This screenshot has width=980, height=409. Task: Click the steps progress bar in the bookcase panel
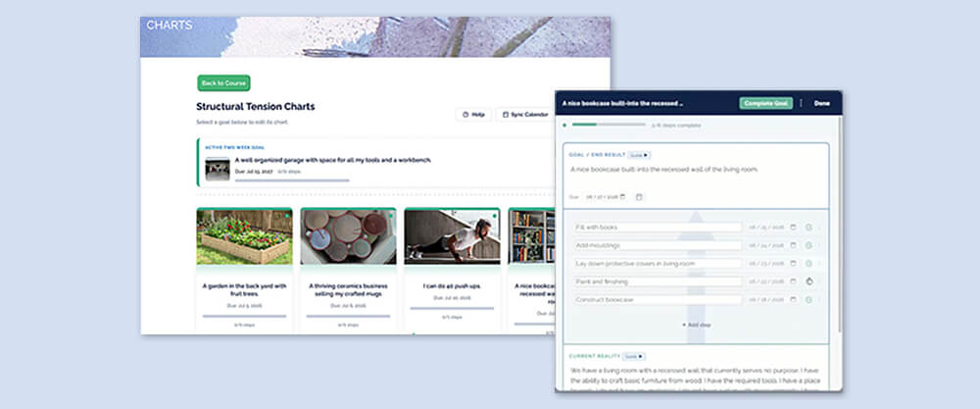(x=609, y=125)
